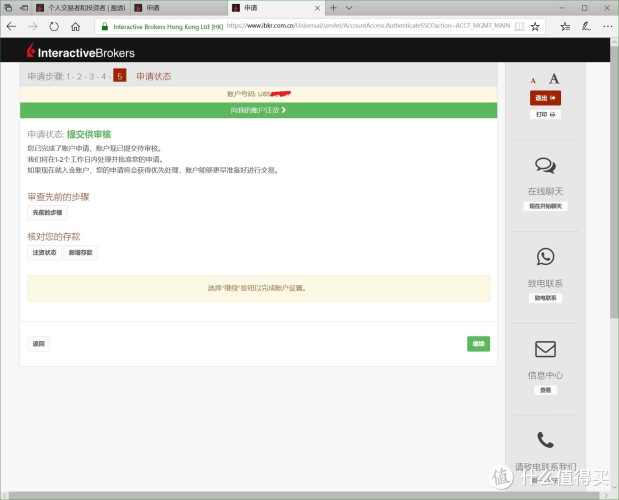Click green fund my account banner
The image size is (619, 500).
pos(258,110)
